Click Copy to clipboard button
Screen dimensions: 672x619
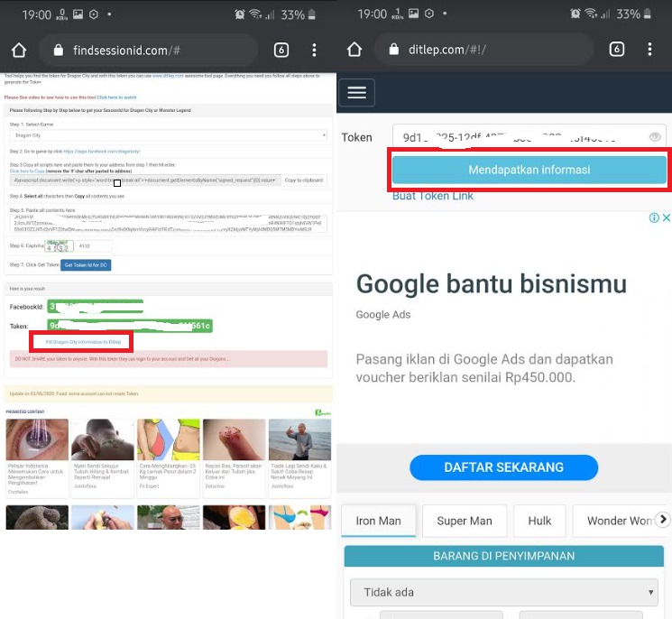click(x=303, y=180)
